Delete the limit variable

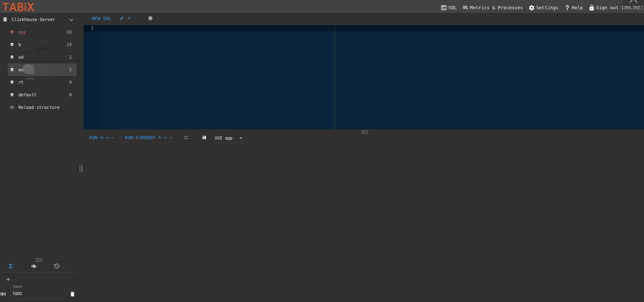tap(72, 294)
